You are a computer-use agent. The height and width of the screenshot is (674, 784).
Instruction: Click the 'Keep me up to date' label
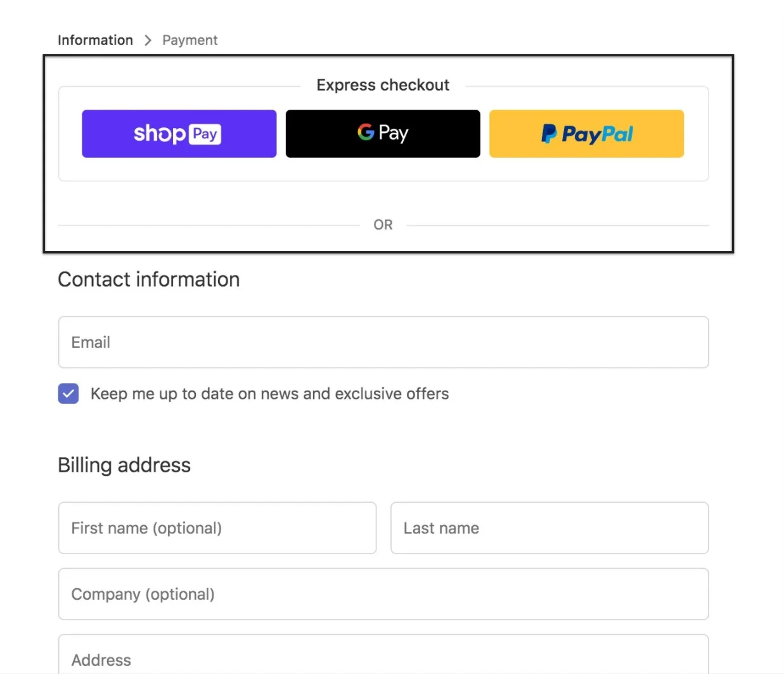tap(269, 394)
